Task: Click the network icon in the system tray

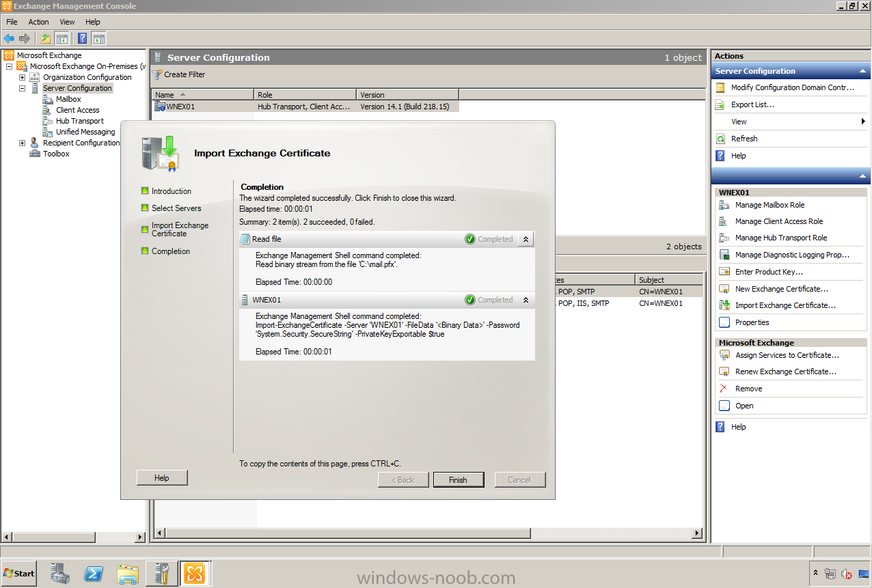Action: [831, 574]
